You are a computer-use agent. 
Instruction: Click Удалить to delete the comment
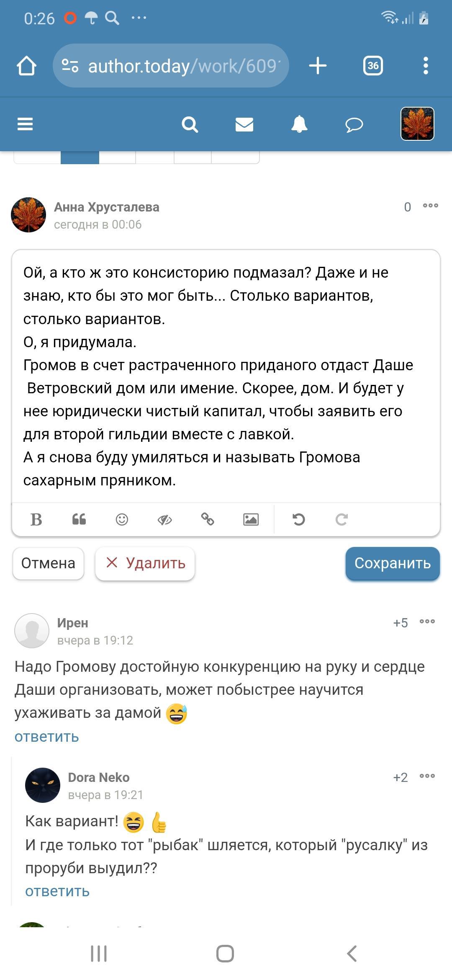[x=145, y=563]
